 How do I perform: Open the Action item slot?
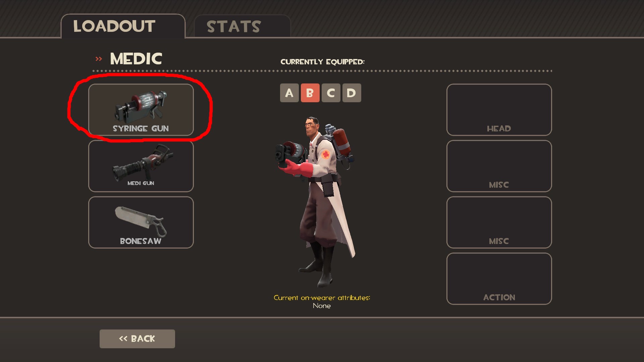tap(499, 279)
